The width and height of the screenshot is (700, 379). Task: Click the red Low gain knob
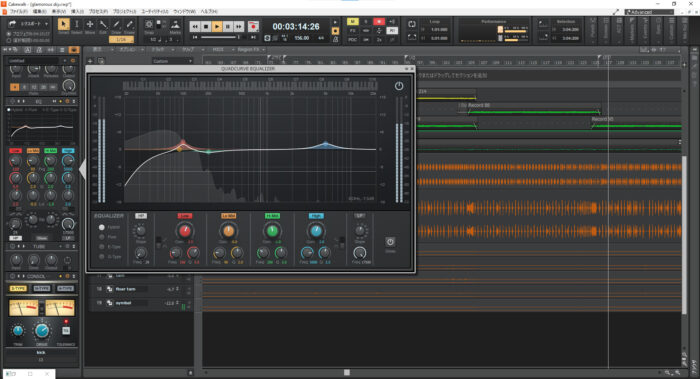(185, 231)
